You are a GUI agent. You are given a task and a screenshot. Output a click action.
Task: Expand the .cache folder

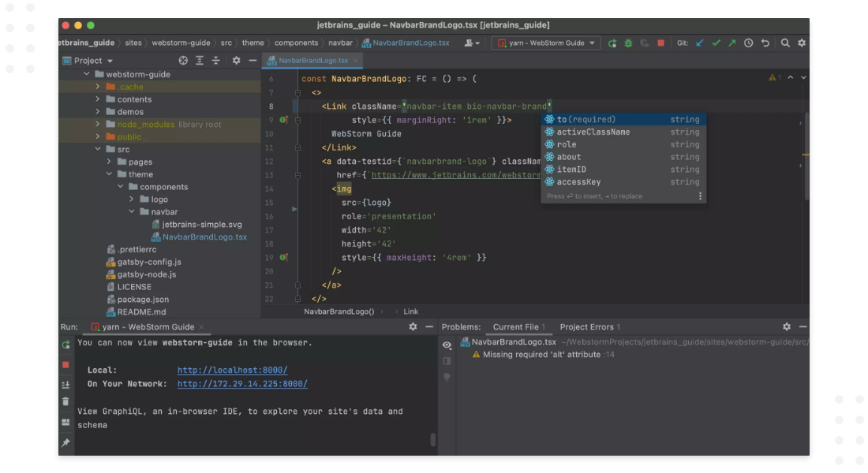coord(98,87)
